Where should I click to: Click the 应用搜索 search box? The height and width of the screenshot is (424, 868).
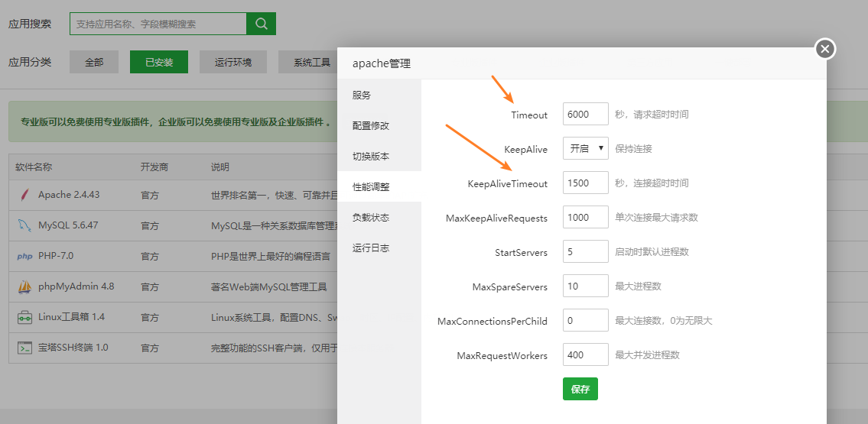(158, 24)
